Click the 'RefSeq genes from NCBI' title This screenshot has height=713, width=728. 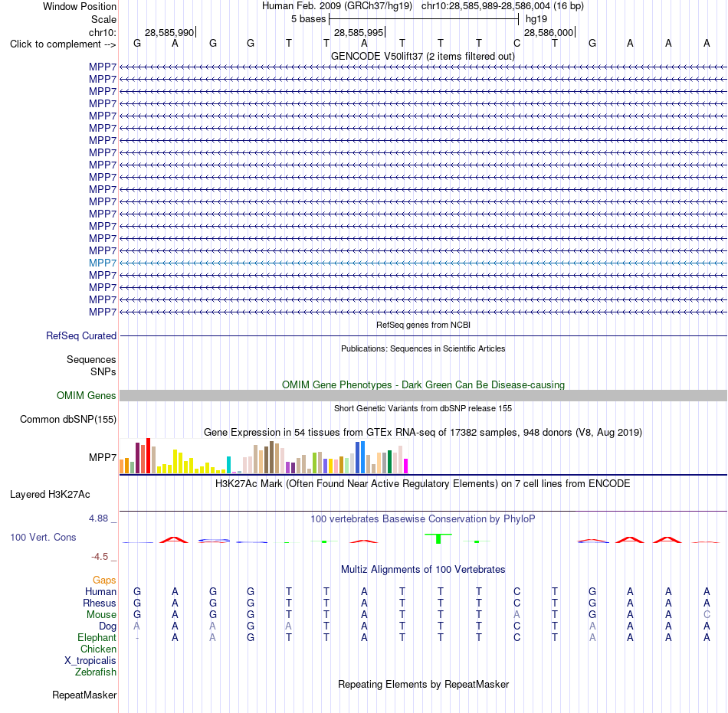coord(424,325)
